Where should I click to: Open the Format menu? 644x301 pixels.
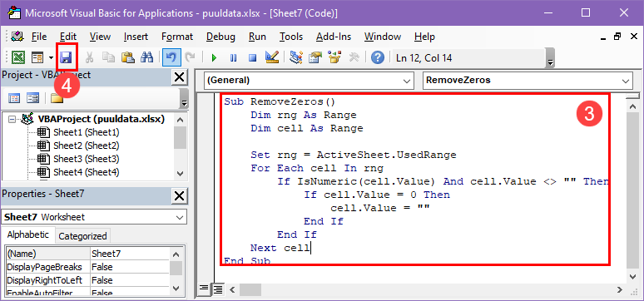coord(177,37)
